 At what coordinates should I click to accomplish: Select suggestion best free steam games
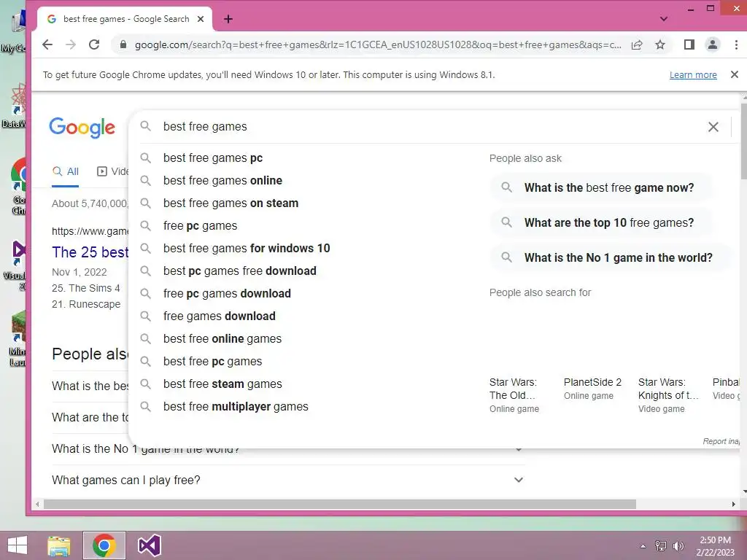point(222,384)
